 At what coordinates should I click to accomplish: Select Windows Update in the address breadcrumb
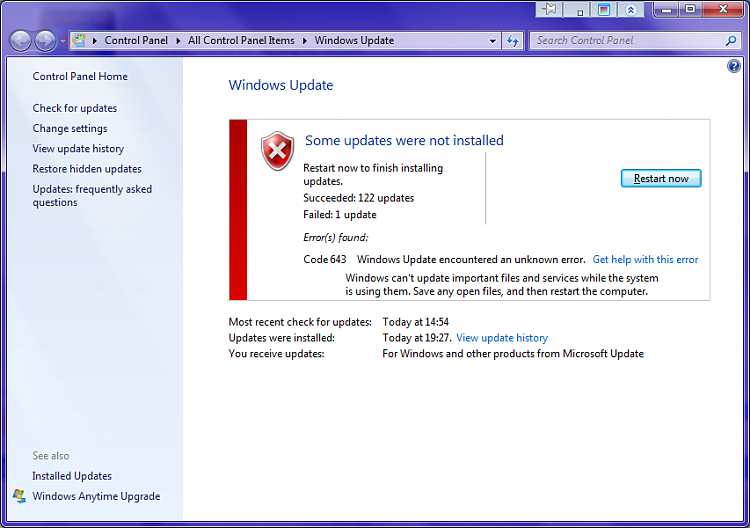[x=354, y=41]
